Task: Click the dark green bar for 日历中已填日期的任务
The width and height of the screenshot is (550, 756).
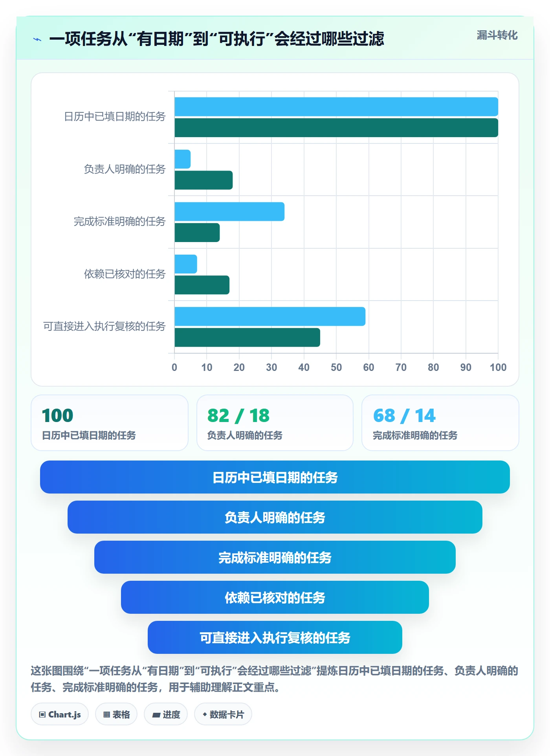Action: (x=336, y=128)
